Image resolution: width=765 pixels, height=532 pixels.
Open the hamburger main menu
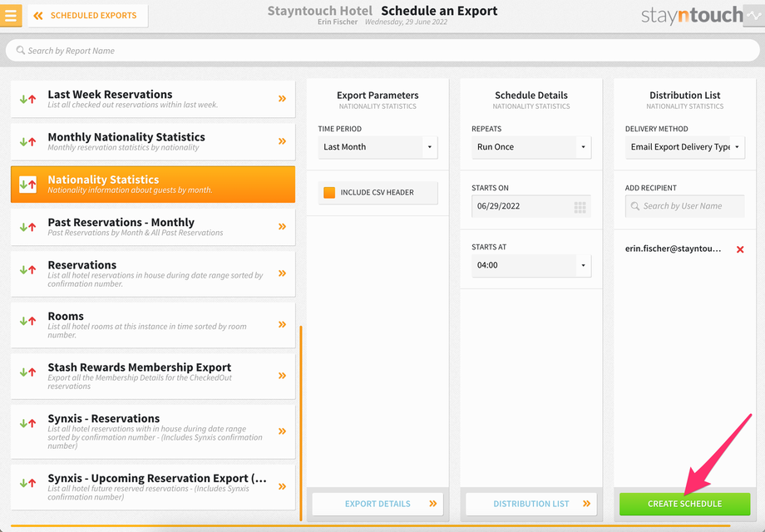point(11,15)
